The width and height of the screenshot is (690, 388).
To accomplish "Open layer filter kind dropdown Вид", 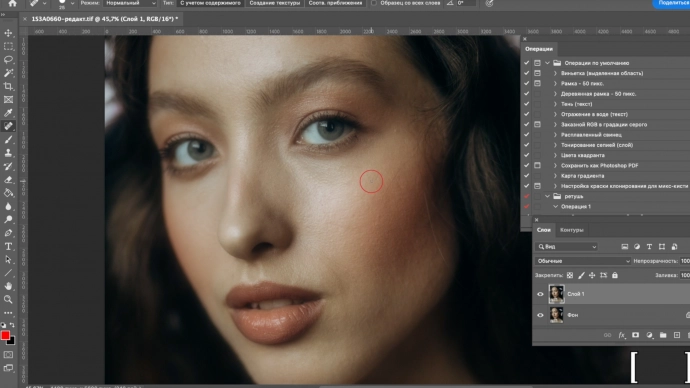I will 566,247.
